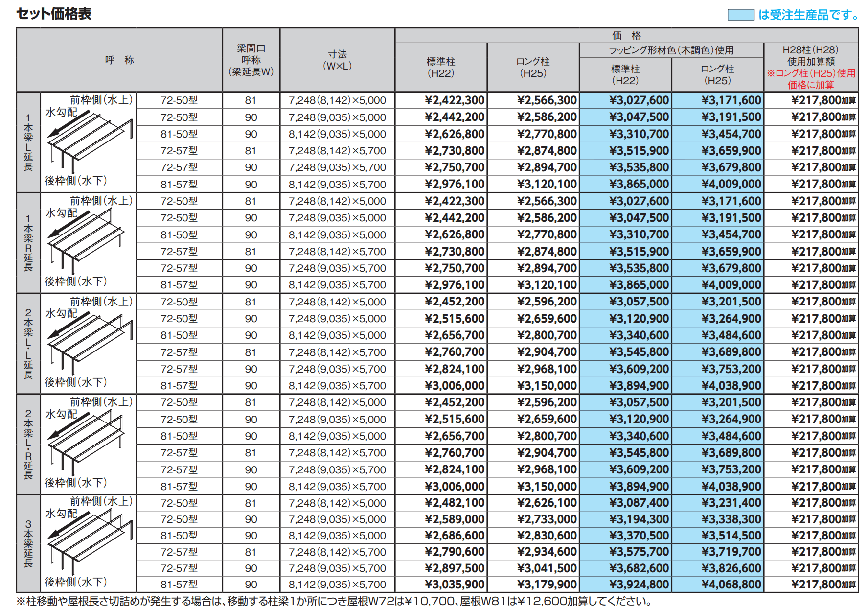
Task: Toggle the ロング柱(H25) column
Action: coord(533,67)
